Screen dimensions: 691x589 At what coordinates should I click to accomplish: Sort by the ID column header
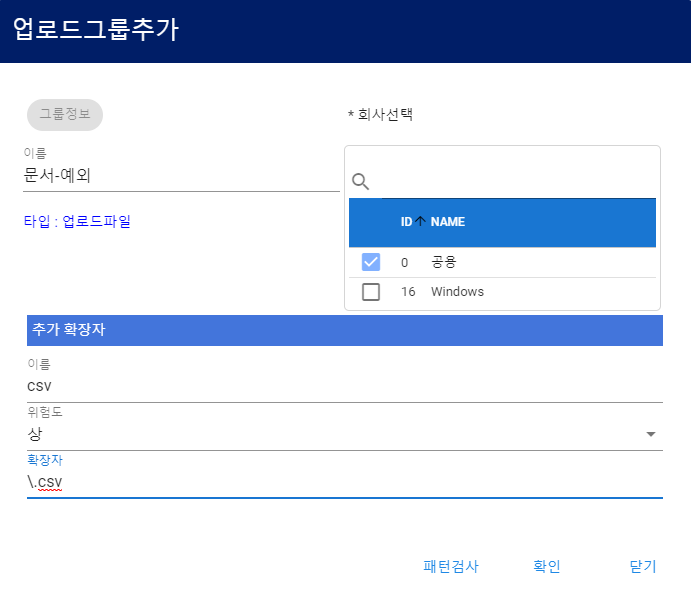406,222
